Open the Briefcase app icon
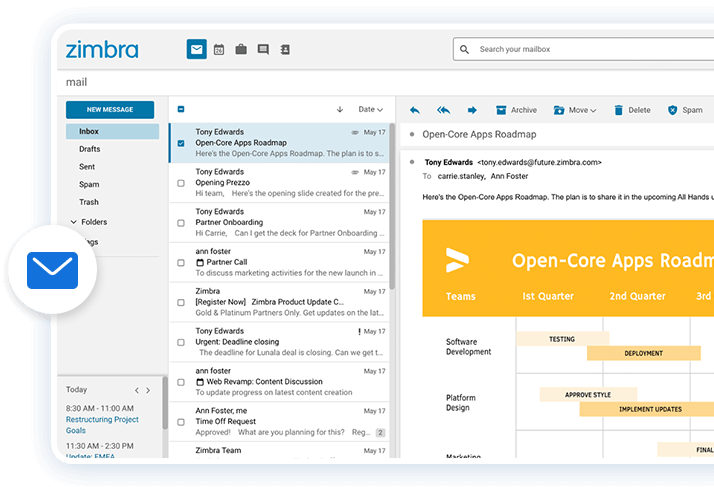 coord(241,49)
